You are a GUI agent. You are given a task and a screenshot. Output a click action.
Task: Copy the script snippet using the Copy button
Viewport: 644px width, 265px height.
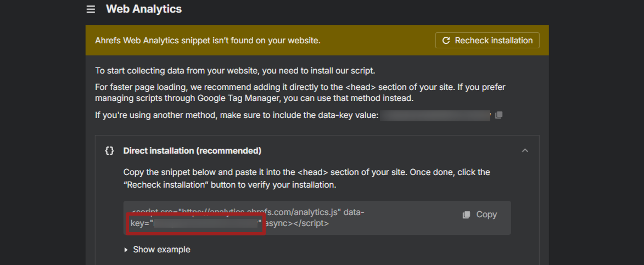coord(480,215)
